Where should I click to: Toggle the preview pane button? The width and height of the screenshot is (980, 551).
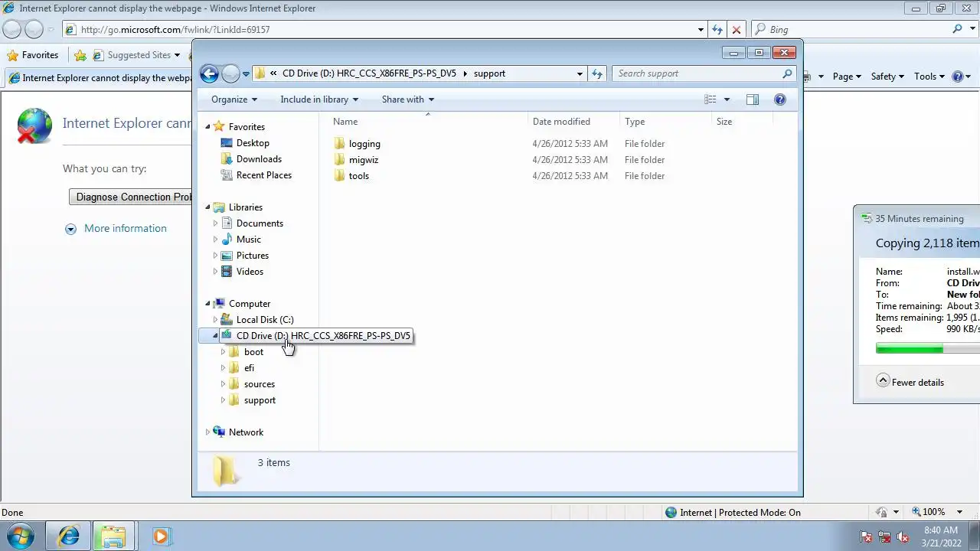753,99
